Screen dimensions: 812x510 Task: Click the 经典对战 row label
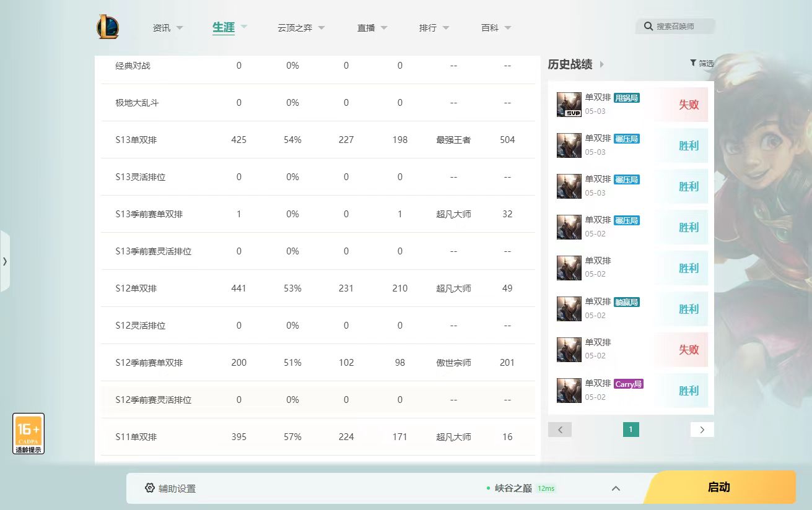click(133, 66)
